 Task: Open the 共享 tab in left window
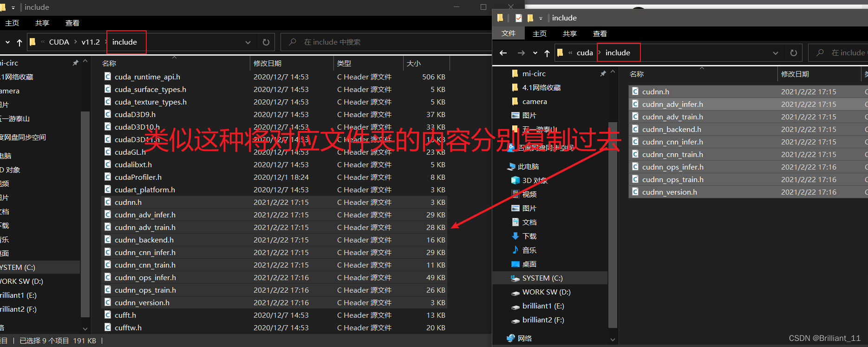tap(42, 23)
